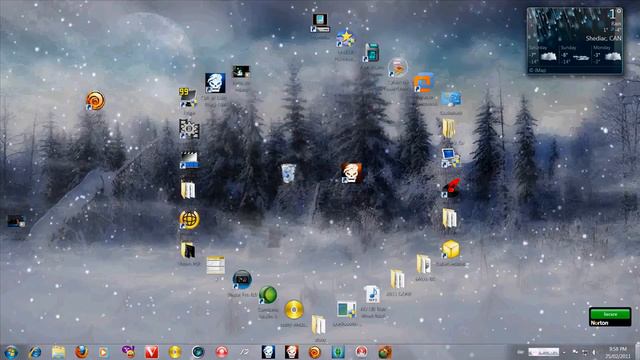Select the yellow cube desktop shortcut

(x=451, y=249)
